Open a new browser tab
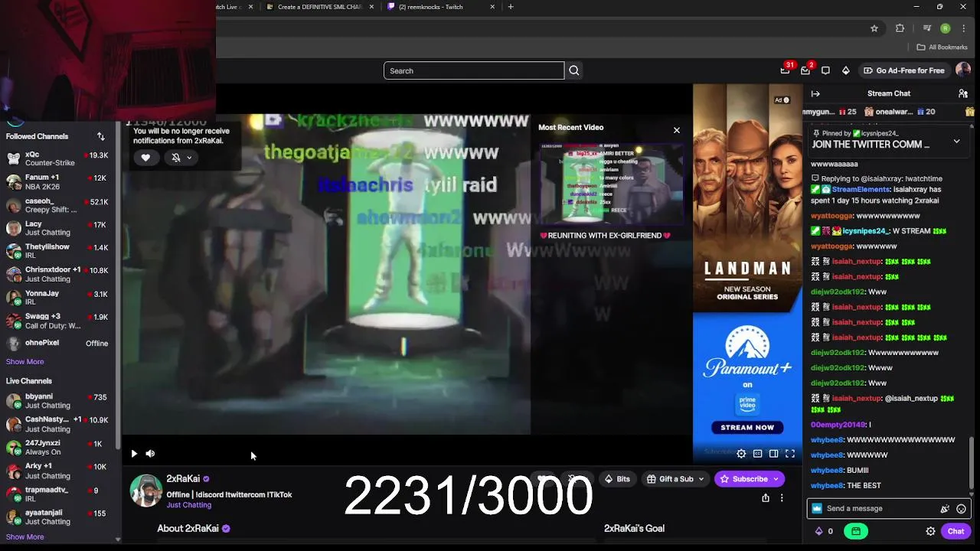 click(x=511, y=7)
